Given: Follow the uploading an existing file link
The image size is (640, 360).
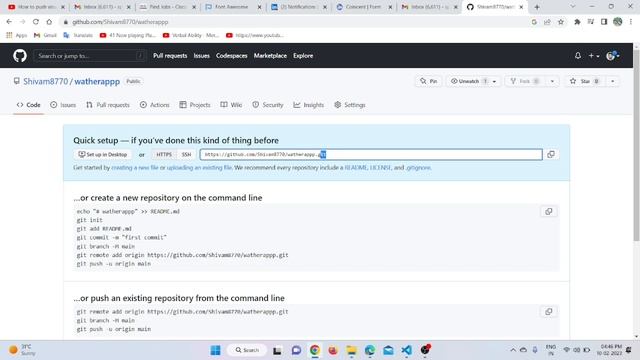Looking at the screenshot, I should point(199,168).
